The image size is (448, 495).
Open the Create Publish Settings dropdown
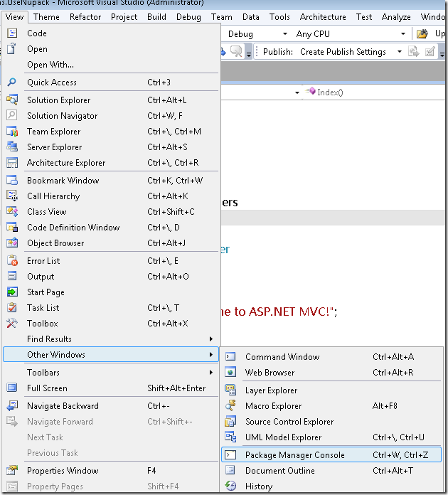pos(400,51)
